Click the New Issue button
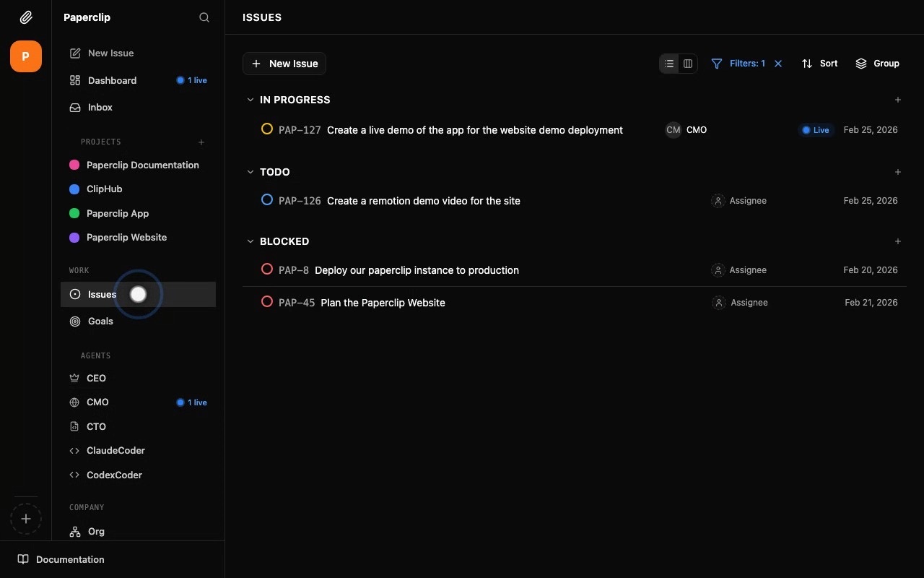The width and height of the screenshot is (924, 578). (284, 64)
